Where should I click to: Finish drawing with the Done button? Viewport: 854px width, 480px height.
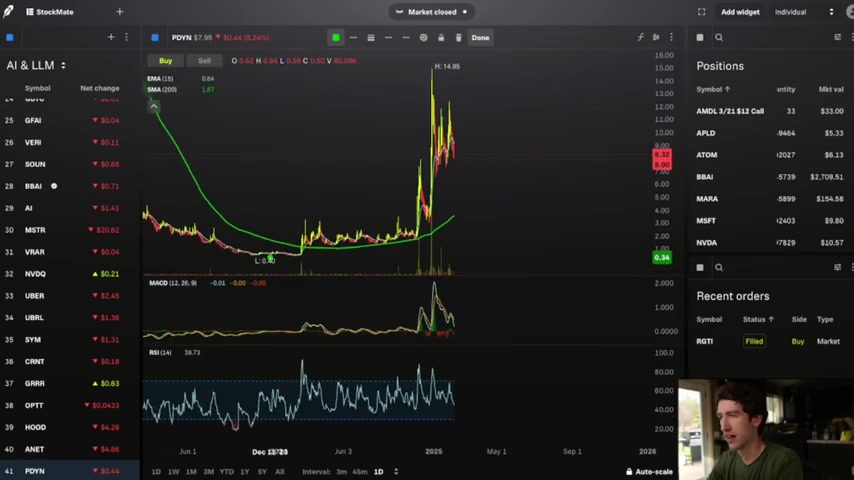(480, 38)
